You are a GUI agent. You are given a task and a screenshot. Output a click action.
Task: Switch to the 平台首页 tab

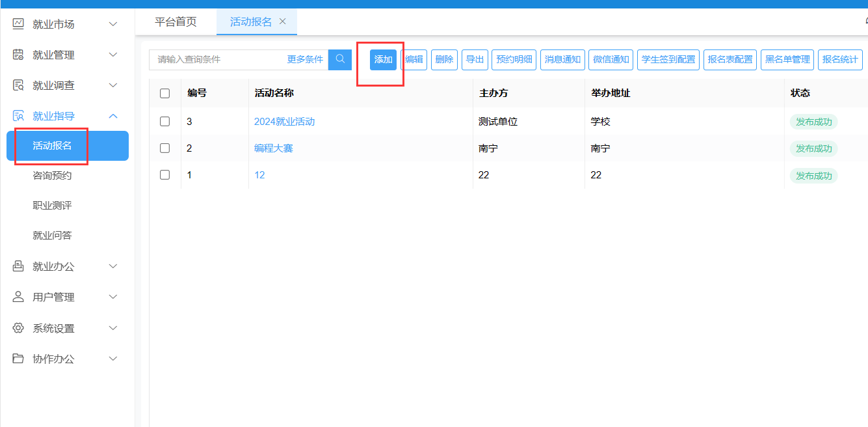click(x=176, y=21)
